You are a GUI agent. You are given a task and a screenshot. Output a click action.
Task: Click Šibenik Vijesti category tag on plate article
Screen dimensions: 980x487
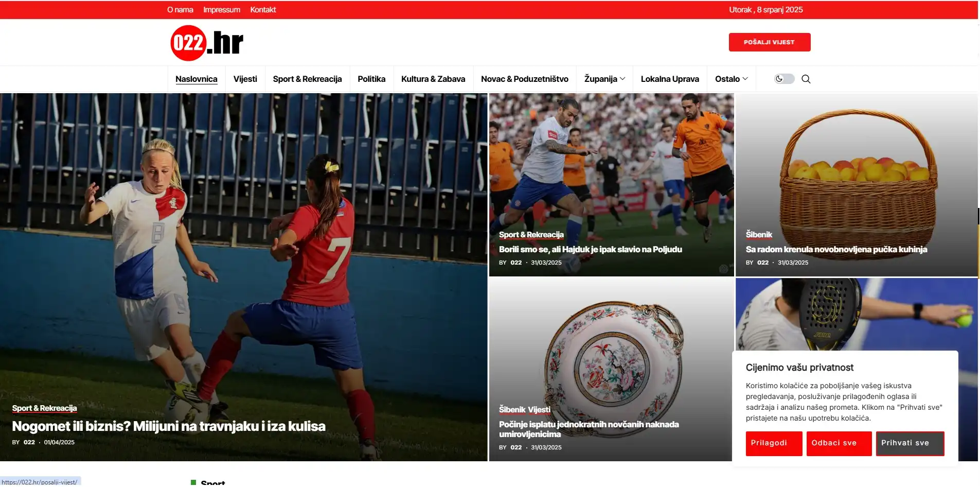(525, 410)
